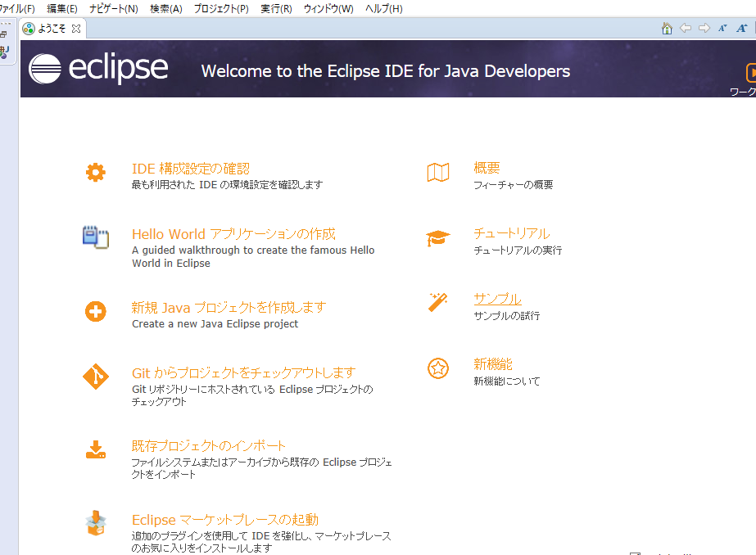Navigate back with left arrow icon
756x555 pixels.
click(x=685, y=29)
